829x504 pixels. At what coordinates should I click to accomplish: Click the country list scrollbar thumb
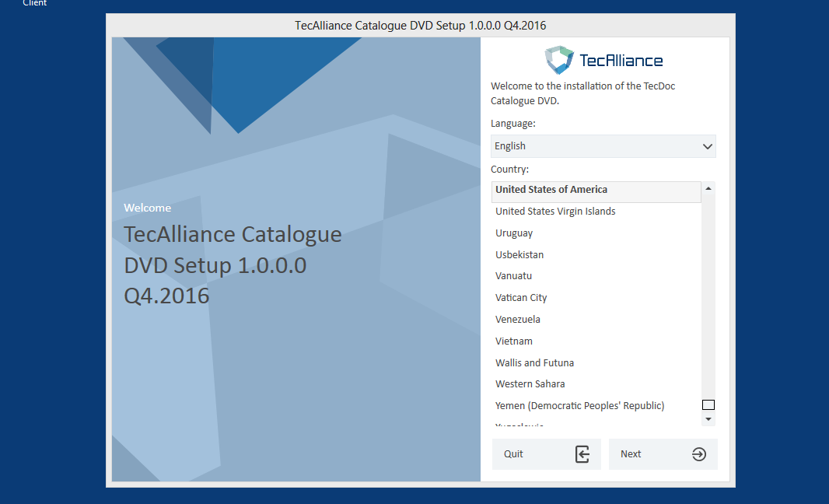click(x=708, y=404)
